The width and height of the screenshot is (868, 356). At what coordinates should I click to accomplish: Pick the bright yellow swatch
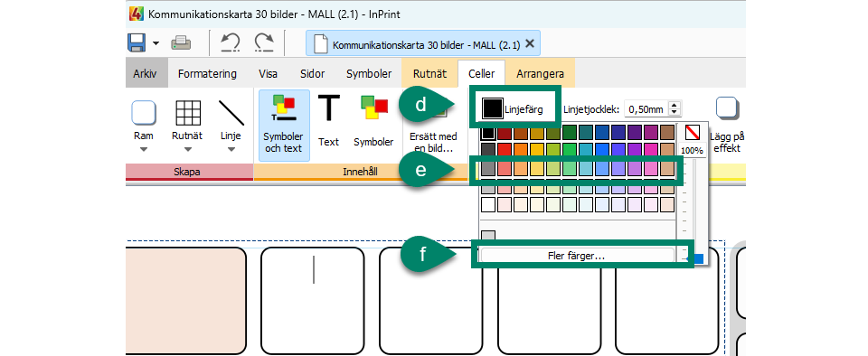(537, 150)
